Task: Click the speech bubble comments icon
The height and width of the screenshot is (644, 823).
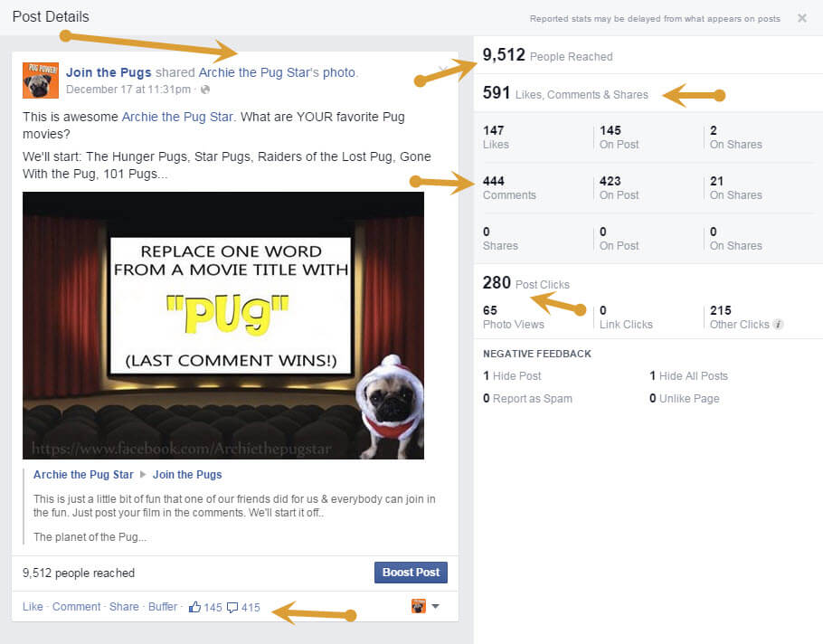Action: 232,607
